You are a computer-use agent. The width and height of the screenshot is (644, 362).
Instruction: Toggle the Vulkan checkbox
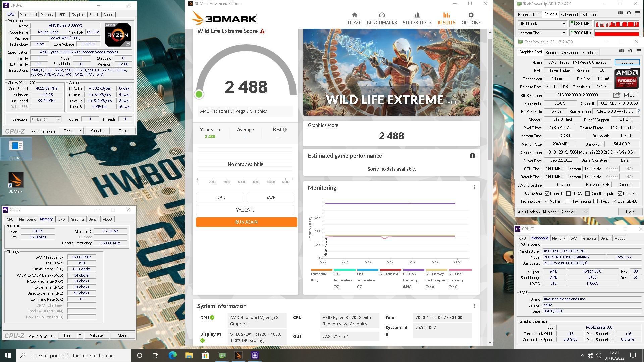tap(547, 201)
